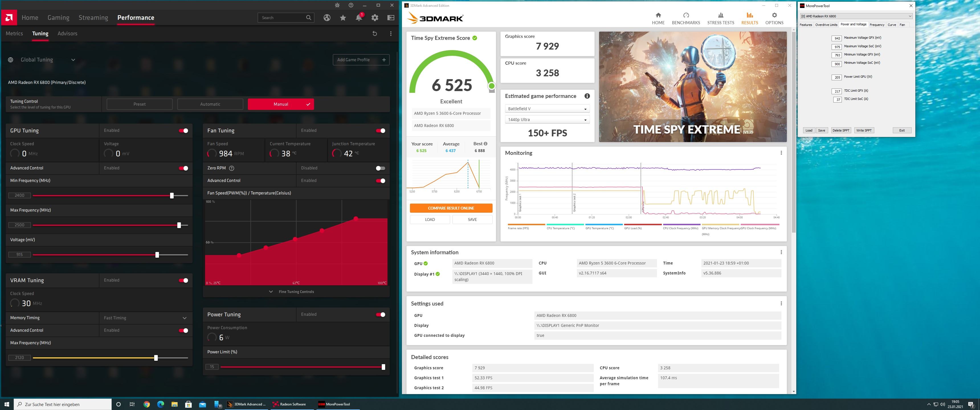Open Metrics sub-tab
Screen dimensions: 980x410
[14, 34]
